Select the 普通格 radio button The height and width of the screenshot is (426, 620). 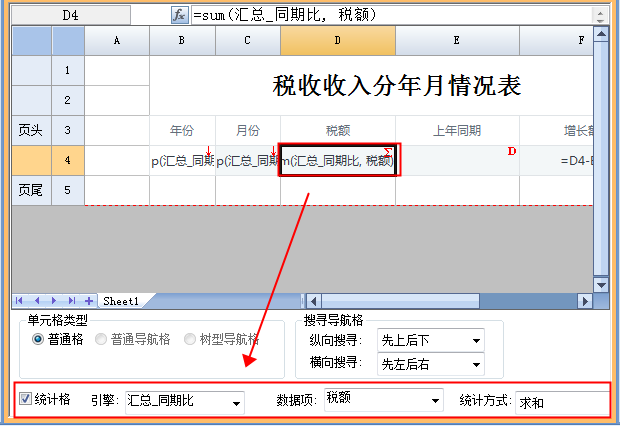coord(38,339)
